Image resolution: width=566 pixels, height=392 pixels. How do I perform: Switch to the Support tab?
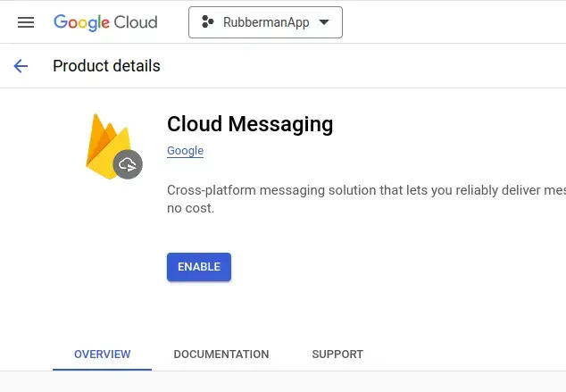[x=337, y=354]
